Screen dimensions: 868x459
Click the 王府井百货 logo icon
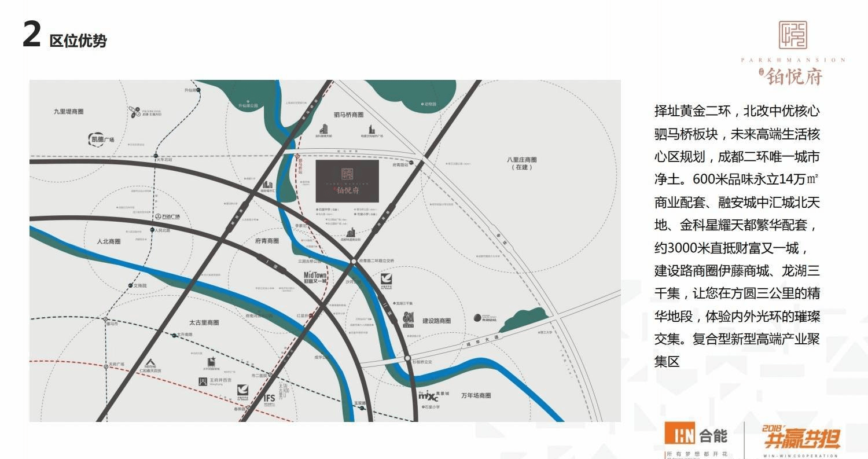[x=203, y=381]
